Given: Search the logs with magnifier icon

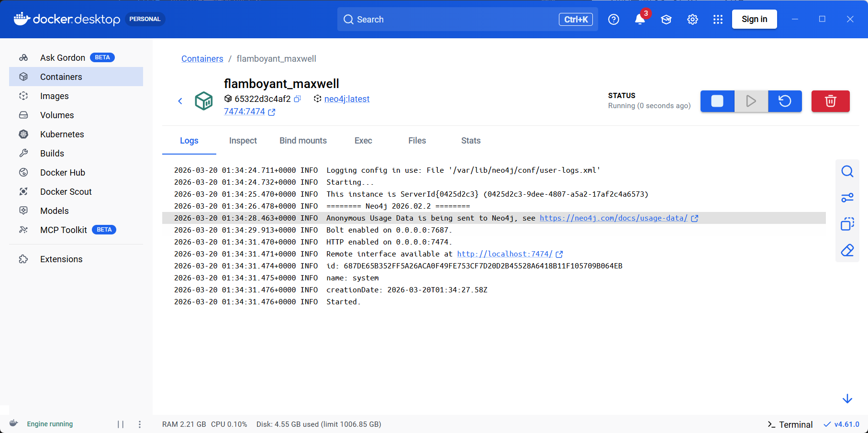Looking at the screenshot, I should point(847,171).
